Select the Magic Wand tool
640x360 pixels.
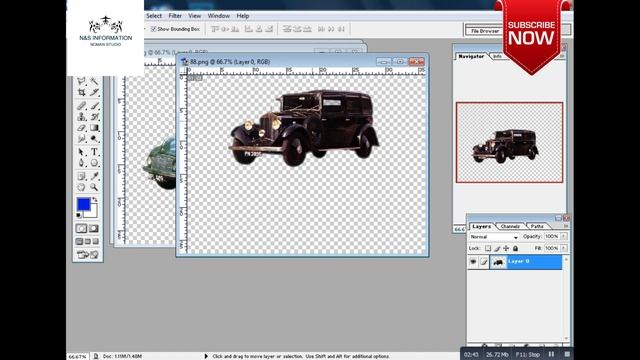click(x=94, y=81)
